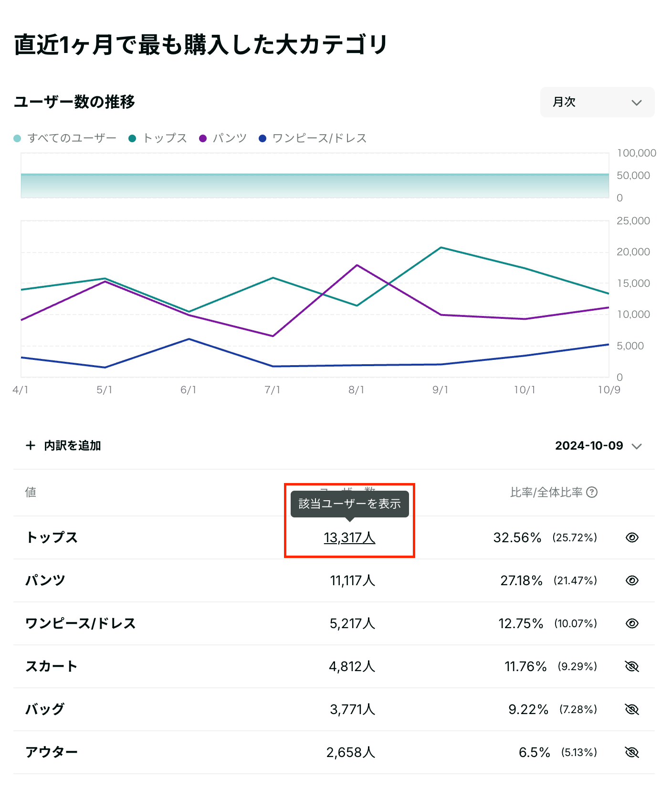Image resolution: width=672 pixels, height=800 pixels.
Task: Show バッグ series via crossed-eye icon
Action: [632, 709]
